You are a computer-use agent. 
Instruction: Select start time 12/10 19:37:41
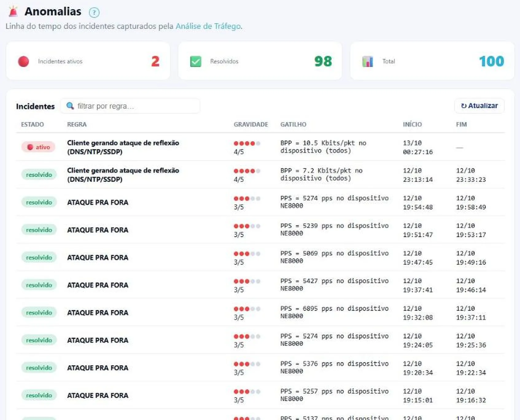click(x=418, y=285)
